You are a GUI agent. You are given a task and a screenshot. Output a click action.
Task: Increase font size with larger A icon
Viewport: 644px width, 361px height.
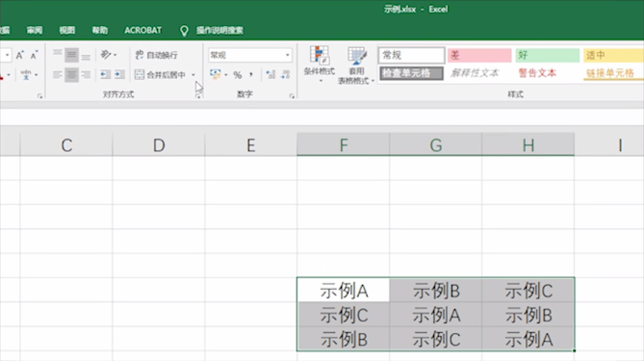(x=19, y=55)
